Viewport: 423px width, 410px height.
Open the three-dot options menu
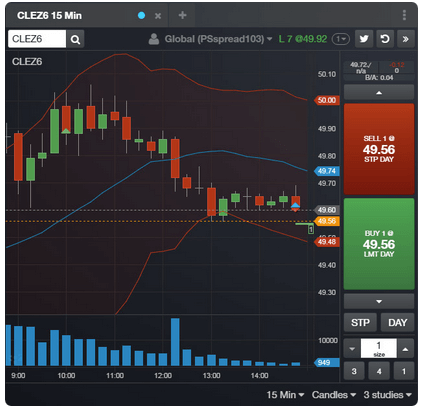tap(404, 15)
